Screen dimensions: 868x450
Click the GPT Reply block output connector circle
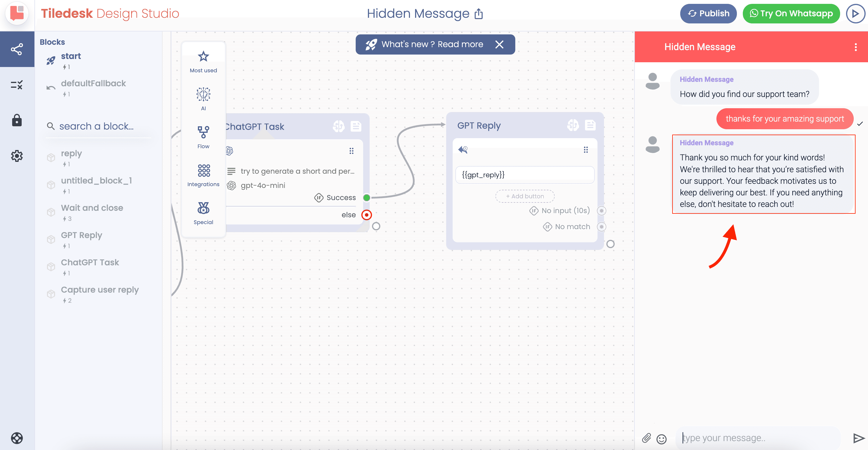coord(610,244)
